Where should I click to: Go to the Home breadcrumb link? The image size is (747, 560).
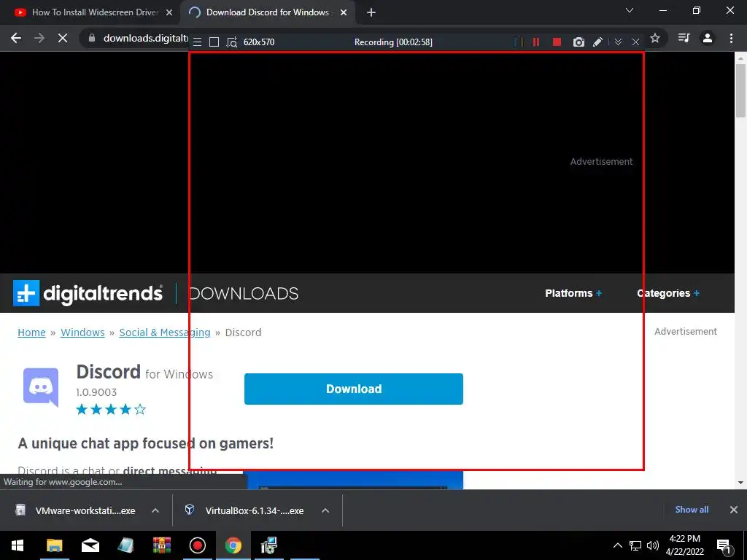pyautogui.click(x=31, y=332)
